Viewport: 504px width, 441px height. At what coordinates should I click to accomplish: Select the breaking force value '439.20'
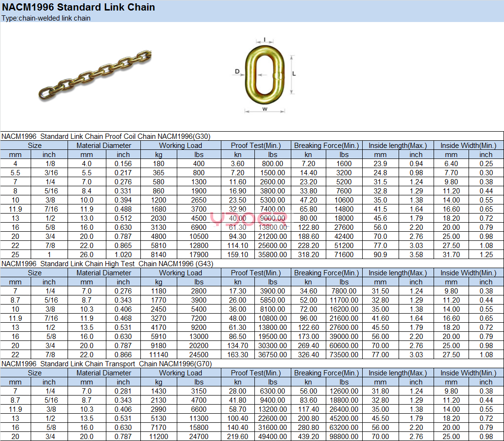tap(309, 437)
